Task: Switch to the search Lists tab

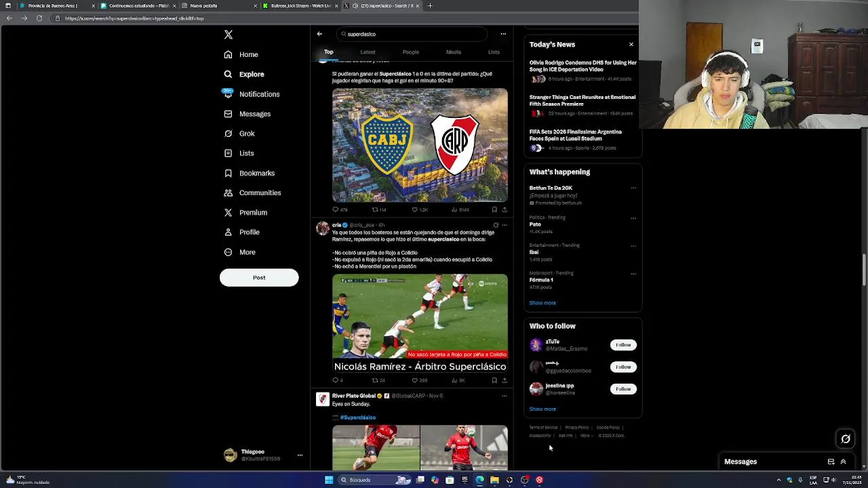Action: click(494, 52)
